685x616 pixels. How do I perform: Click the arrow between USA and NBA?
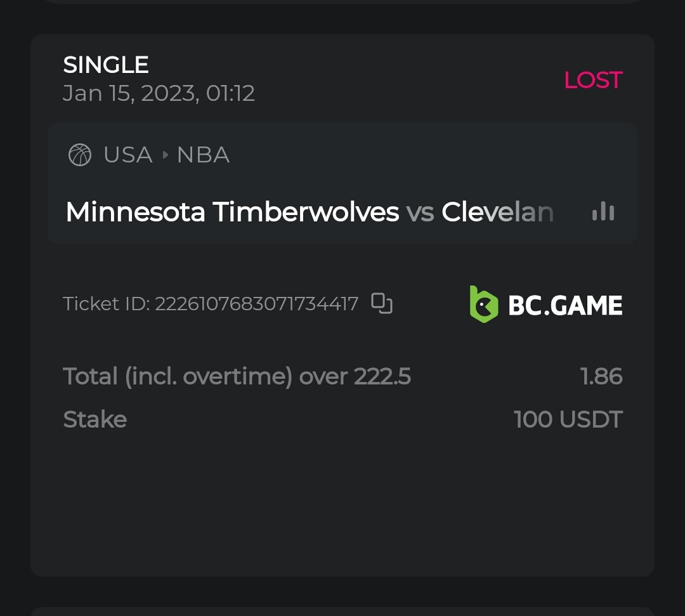click(165, 155)
